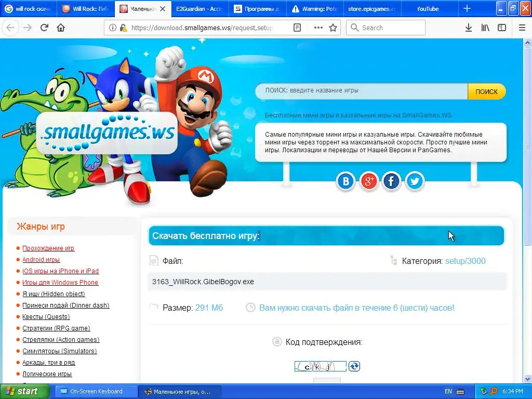Screen dimensions: 532x399
Task: Close the Маленькие игры tab
Action: tap(163, 9)
